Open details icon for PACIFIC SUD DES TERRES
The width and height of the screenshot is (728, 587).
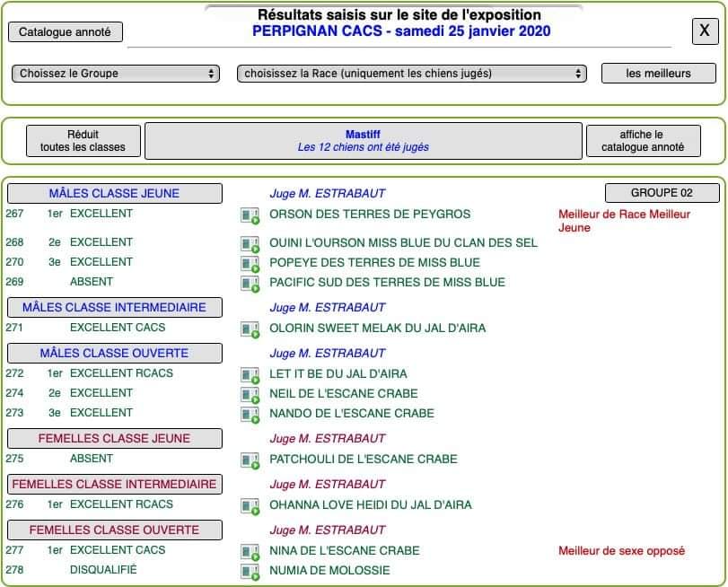pos(250,284)
